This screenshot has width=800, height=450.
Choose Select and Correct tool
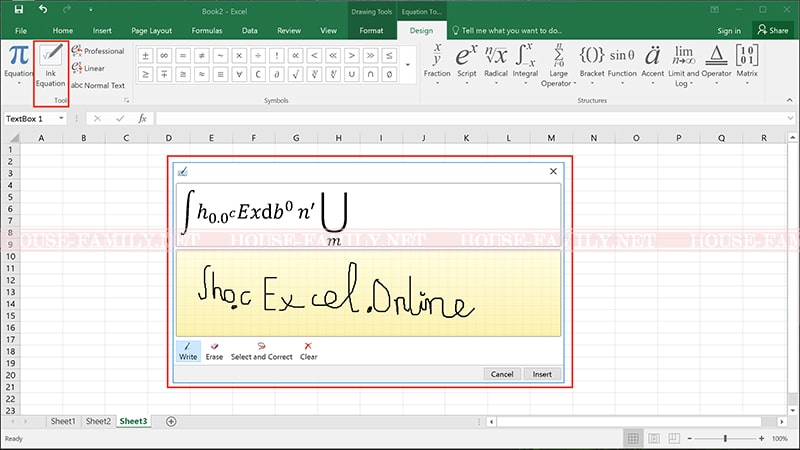[262, 352]
